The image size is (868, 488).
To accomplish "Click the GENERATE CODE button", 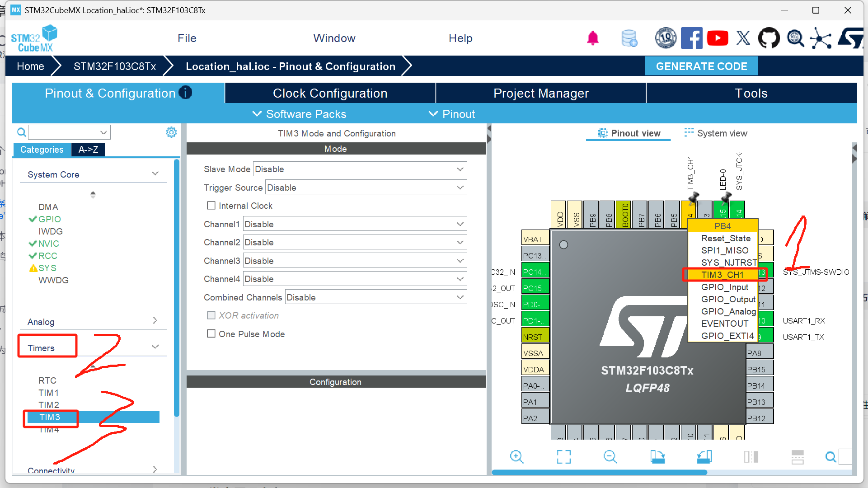I will (x=701, y=66).
